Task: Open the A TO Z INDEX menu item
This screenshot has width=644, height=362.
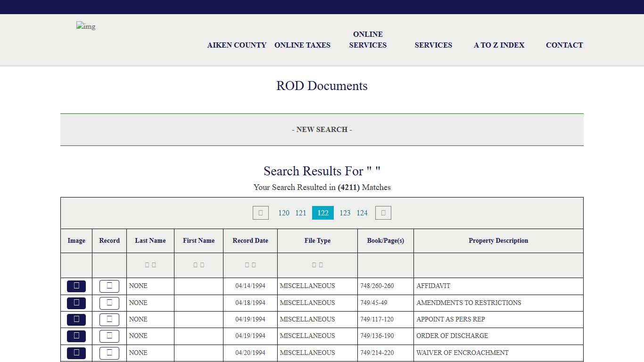Action: click(x=499, y=45)
